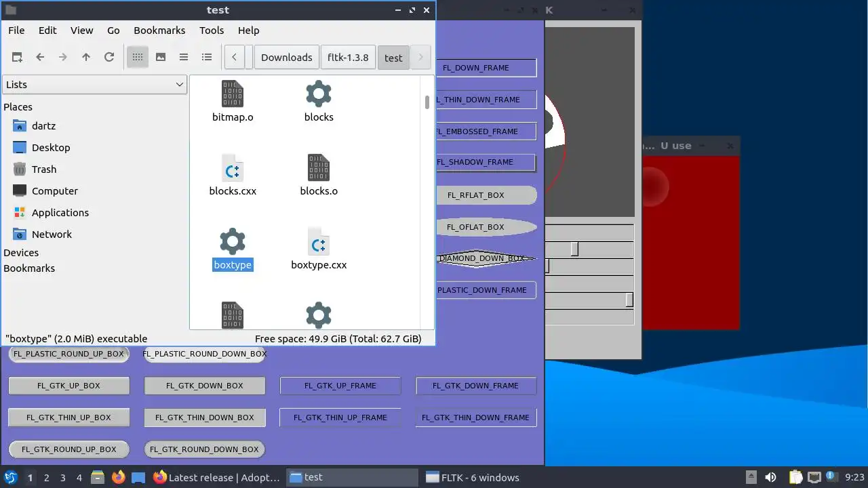Select the boxtype executable icon
The width and height of the screenshot is (868, 488).
[x=233, y=241]
